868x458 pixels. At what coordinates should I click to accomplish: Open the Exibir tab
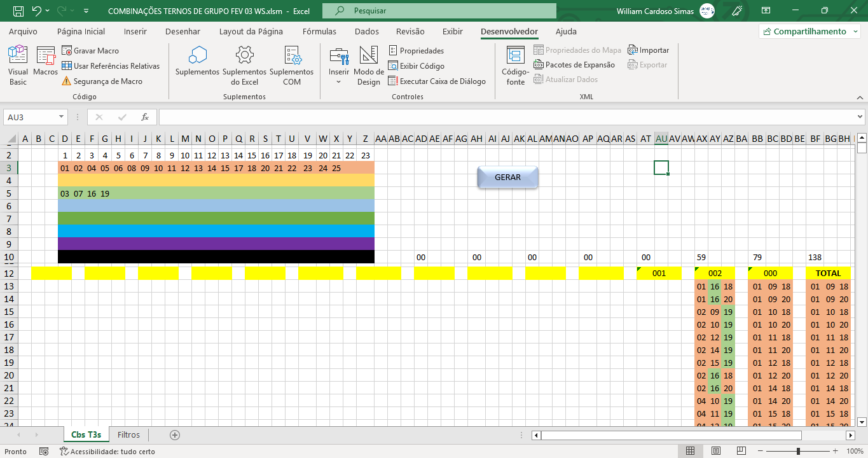coord(453,31)
